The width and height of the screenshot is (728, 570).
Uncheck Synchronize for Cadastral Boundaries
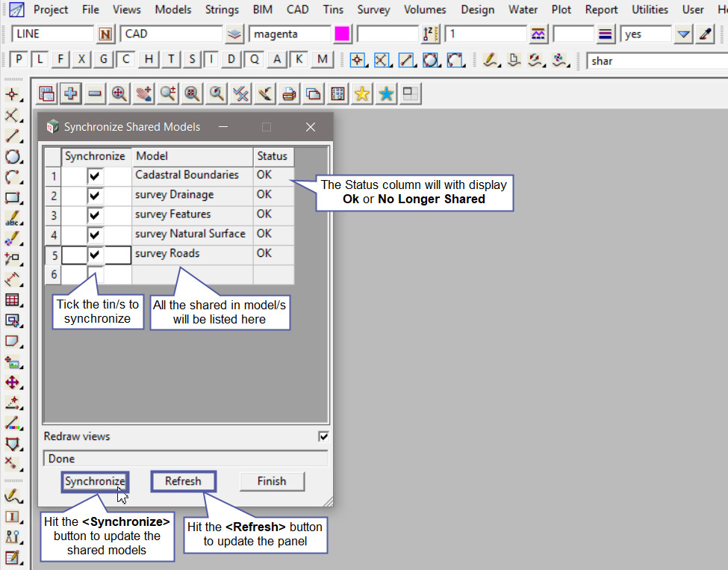tap(95, 176)
